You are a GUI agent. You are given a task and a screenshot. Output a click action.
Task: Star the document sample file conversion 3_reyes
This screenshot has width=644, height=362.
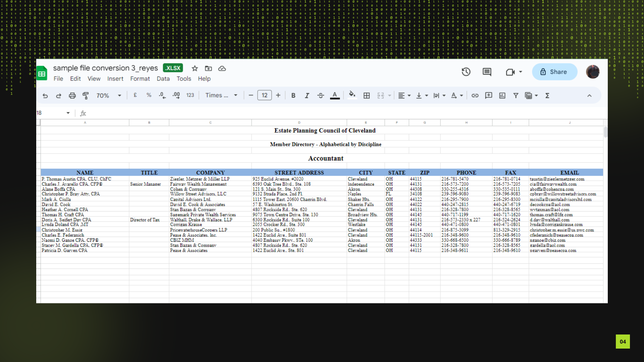195,68
